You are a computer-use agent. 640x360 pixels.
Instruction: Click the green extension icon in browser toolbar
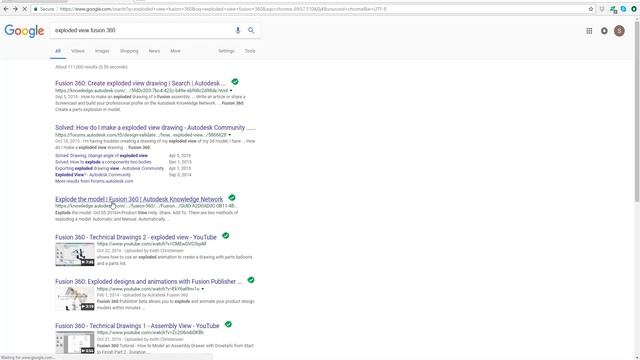coord(613,9)
